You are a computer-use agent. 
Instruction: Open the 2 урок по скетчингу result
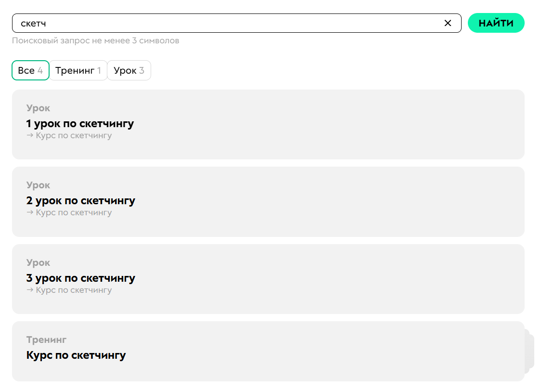pyautogui.click(x=81, y=201)
